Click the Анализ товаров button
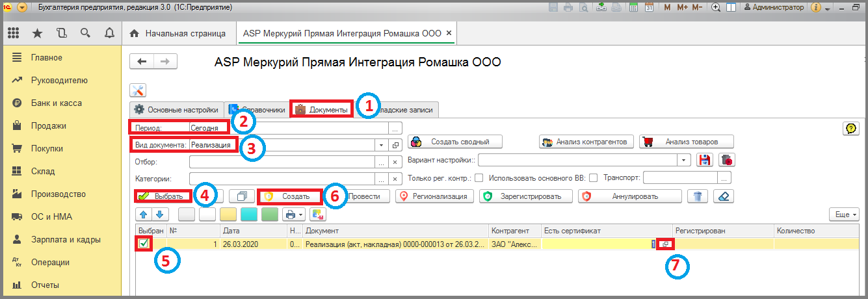This screenshot has width=868, height=299. [687, 142]
